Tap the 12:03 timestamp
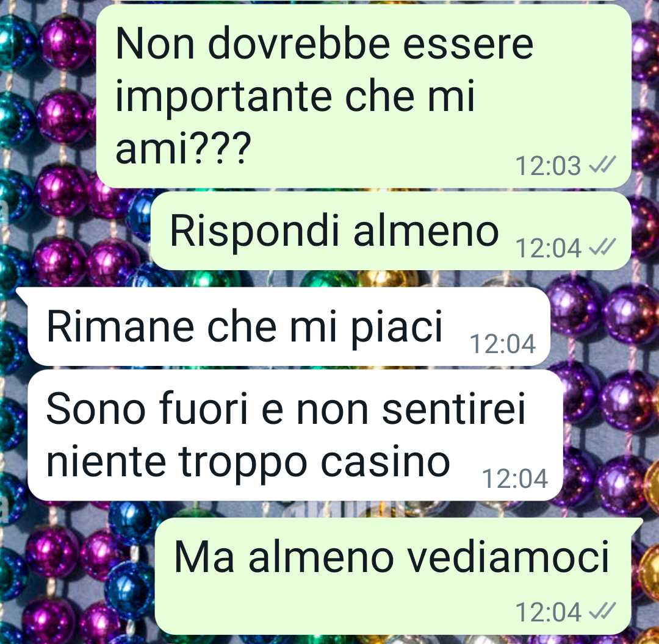Viewport: 659px width, 644px height. [x=548, y=165]
